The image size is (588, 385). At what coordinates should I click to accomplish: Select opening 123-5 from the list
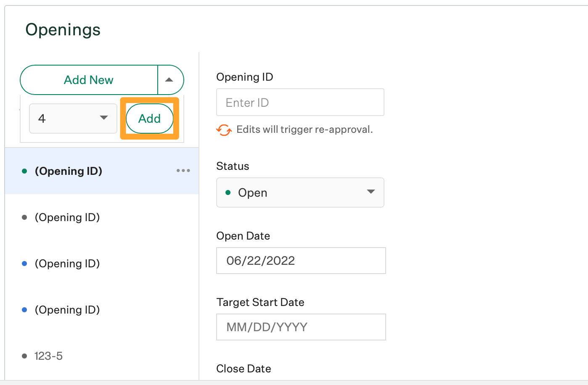point(48,356)
